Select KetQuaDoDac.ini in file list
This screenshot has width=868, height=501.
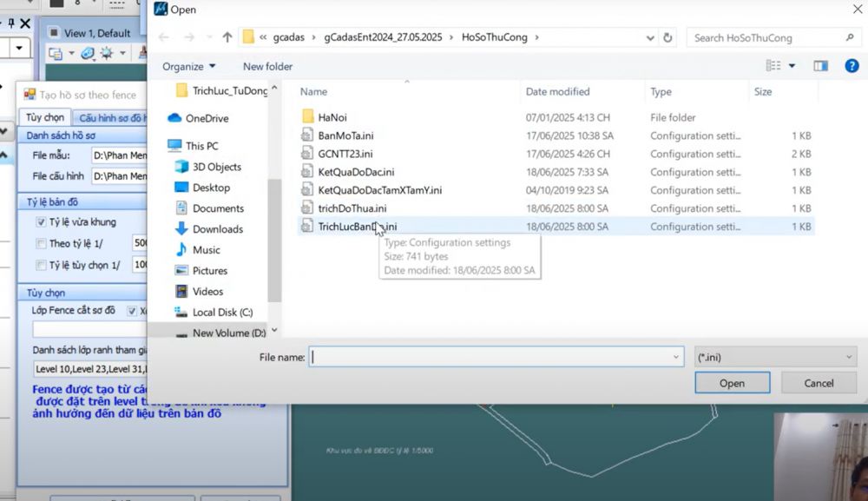click(356, 172)
